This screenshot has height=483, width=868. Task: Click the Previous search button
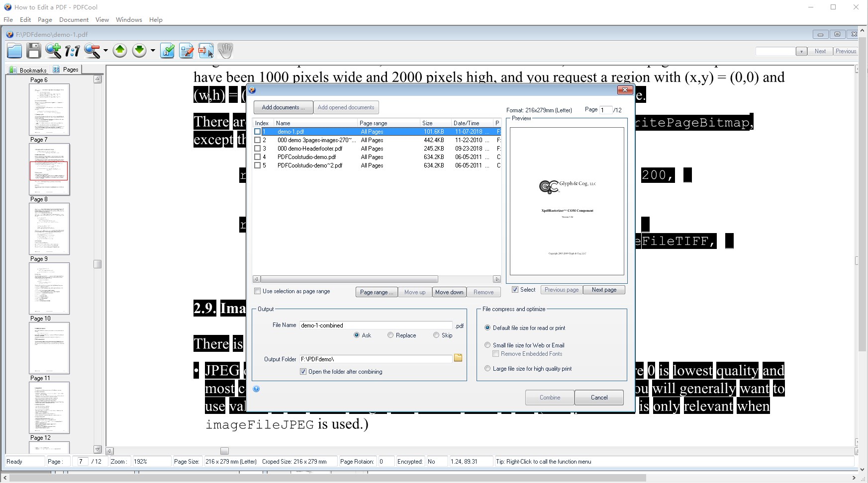pos(846,51)
